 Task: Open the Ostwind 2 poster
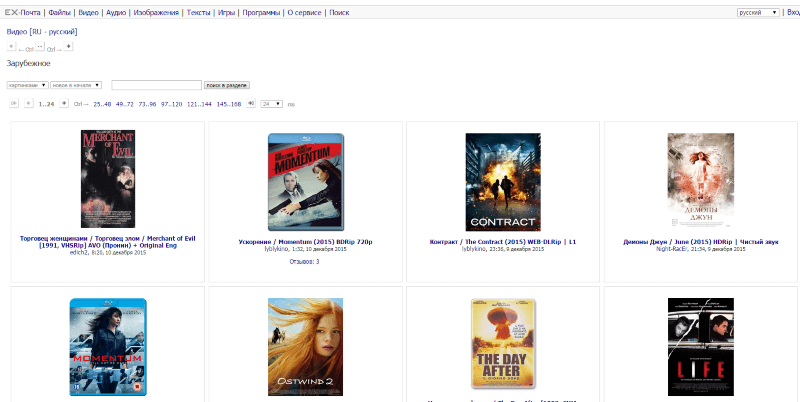coord(306,347)
